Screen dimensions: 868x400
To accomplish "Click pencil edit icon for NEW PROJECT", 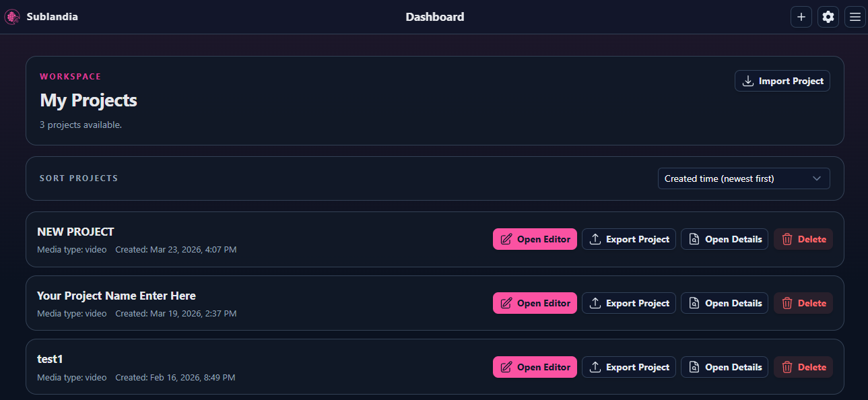I will (x=506, y=239).
